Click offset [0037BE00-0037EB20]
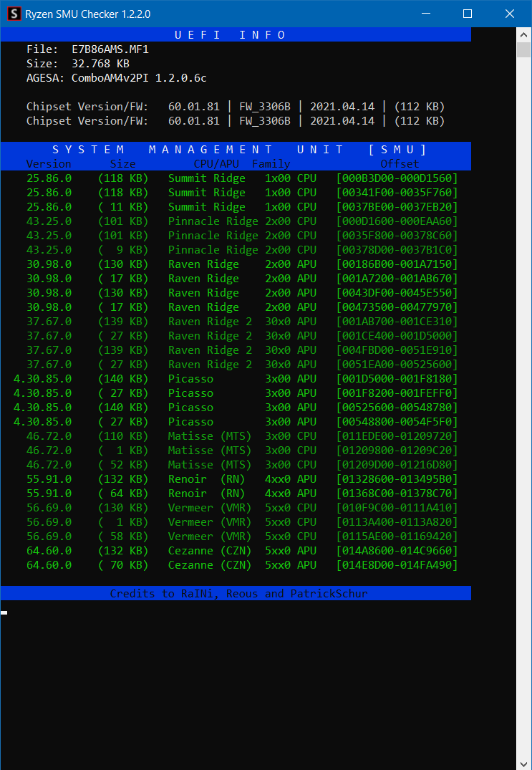The image size is (532, 770). [x=397, y=207]
